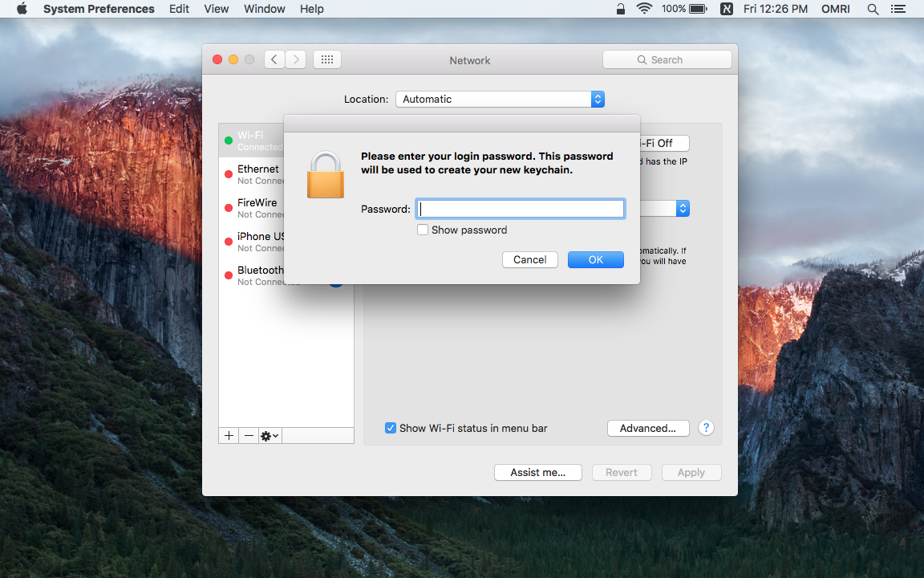The width and height of the screenshot is (924, 578).
Task: Minimize the Network window yellow button
Action: click(x=233, y=59)
